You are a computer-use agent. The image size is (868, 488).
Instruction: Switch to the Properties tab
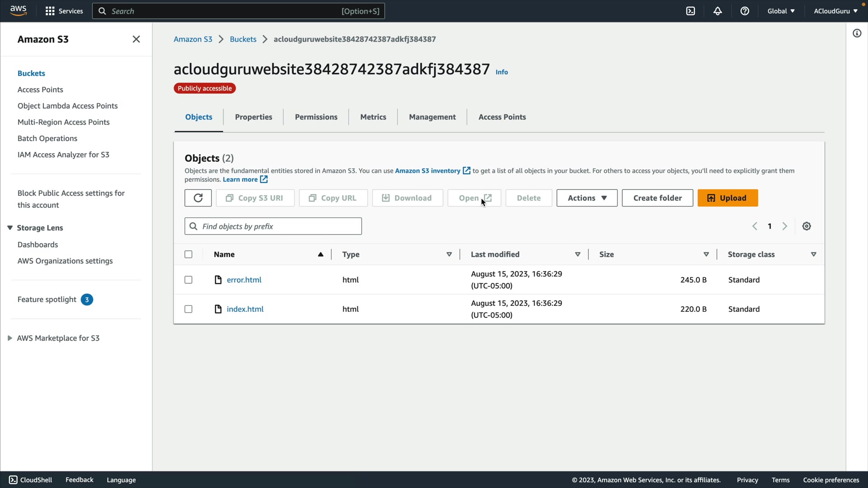click(x=253, y=117)
